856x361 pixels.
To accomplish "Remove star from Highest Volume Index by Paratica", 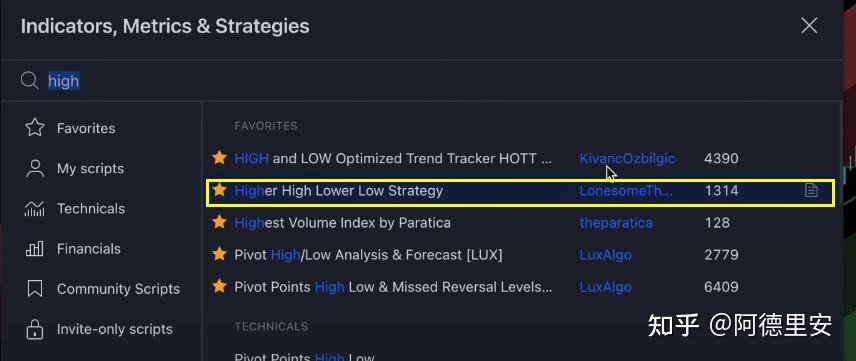I will click(219, 222).
